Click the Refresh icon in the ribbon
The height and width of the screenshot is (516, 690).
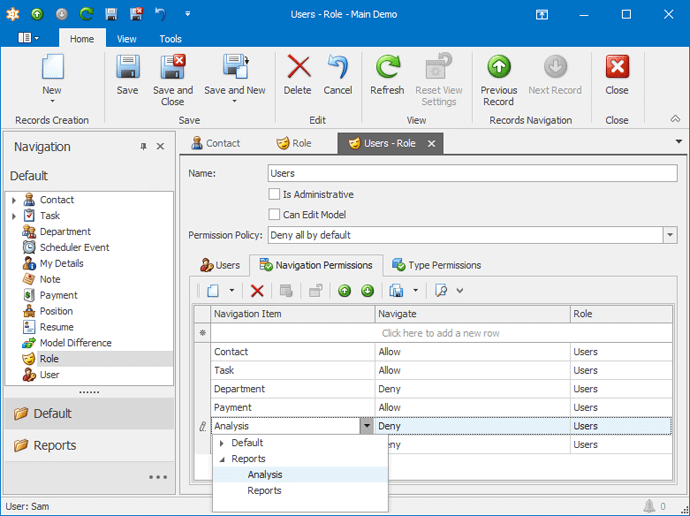[x=387, y=69]
